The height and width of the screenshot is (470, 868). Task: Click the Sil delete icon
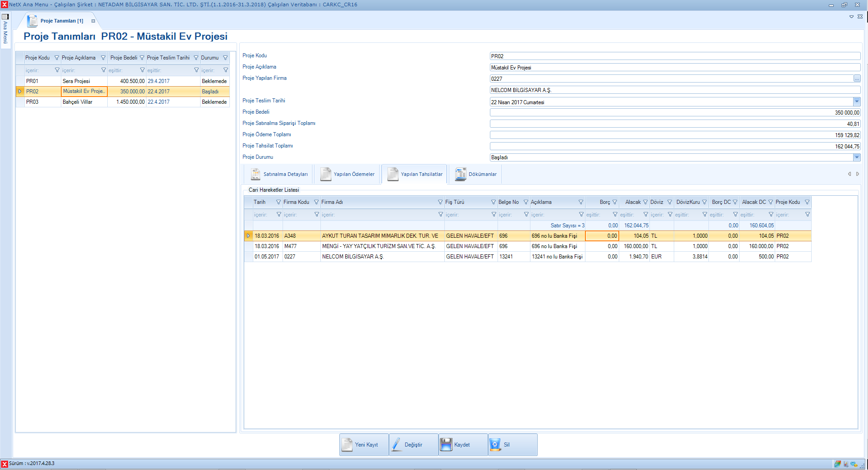tap(495, 445)
